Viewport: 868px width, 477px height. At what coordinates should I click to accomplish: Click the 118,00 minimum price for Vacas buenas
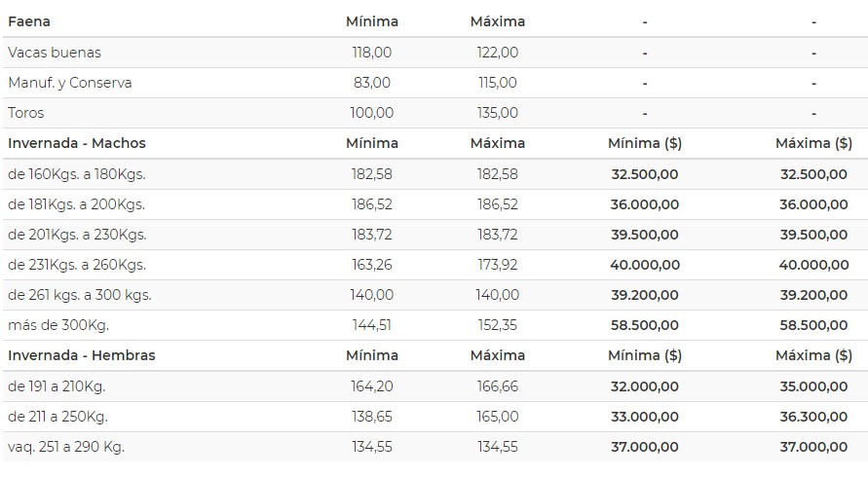pyautogui.click(x=372, y=53)
